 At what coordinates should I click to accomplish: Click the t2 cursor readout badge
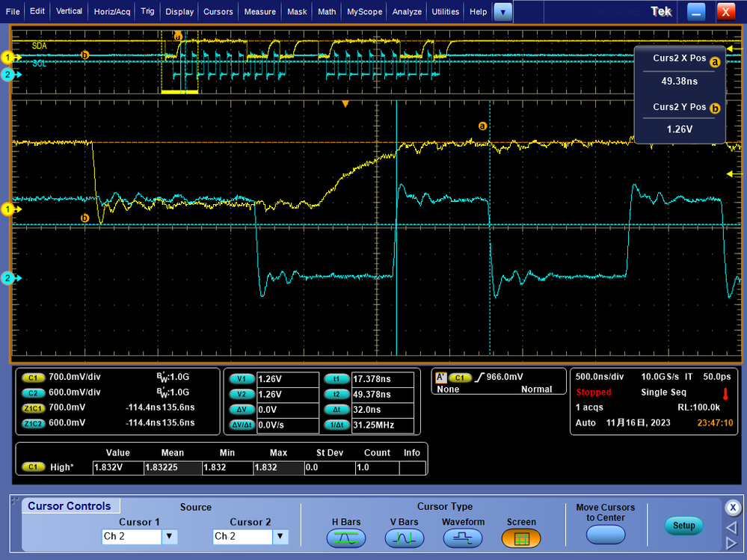pos(336,394)
